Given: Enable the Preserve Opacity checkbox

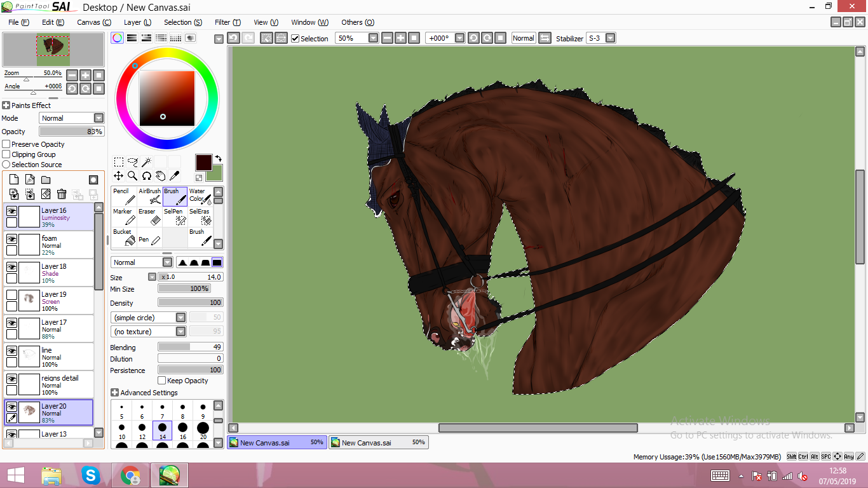Looking at the screenshot, I should coord(6,144).
